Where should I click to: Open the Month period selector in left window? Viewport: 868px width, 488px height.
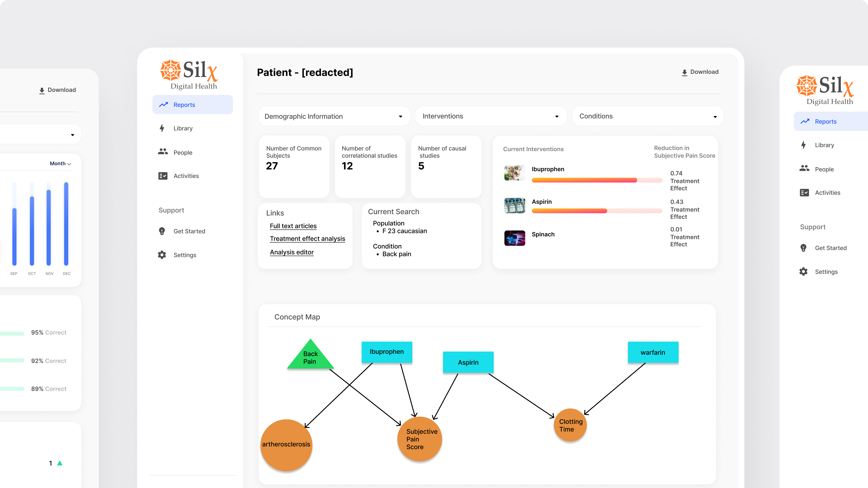coord(60,163)
